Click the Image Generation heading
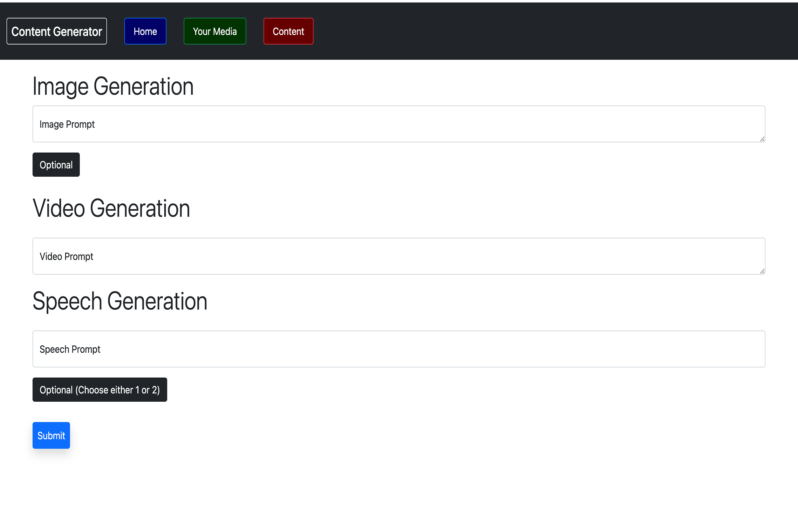 click(x=113, y=86)
